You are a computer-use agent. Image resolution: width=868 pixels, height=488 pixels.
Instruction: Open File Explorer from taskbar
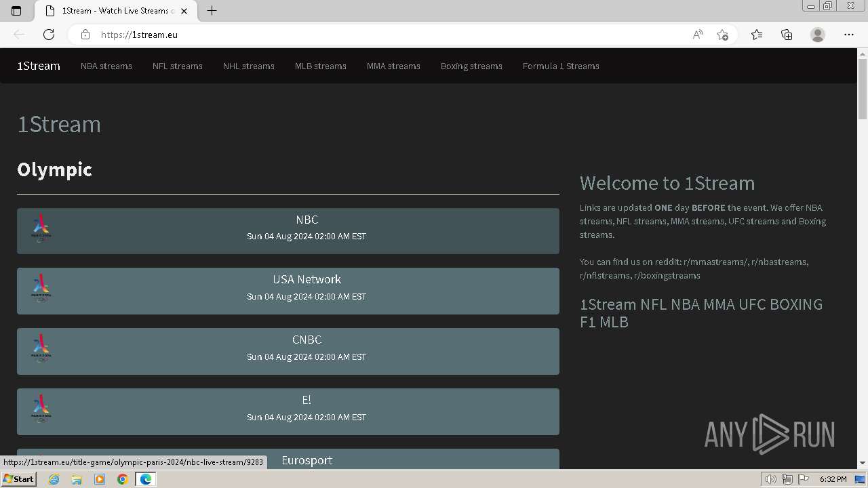(x=77, y=479)
